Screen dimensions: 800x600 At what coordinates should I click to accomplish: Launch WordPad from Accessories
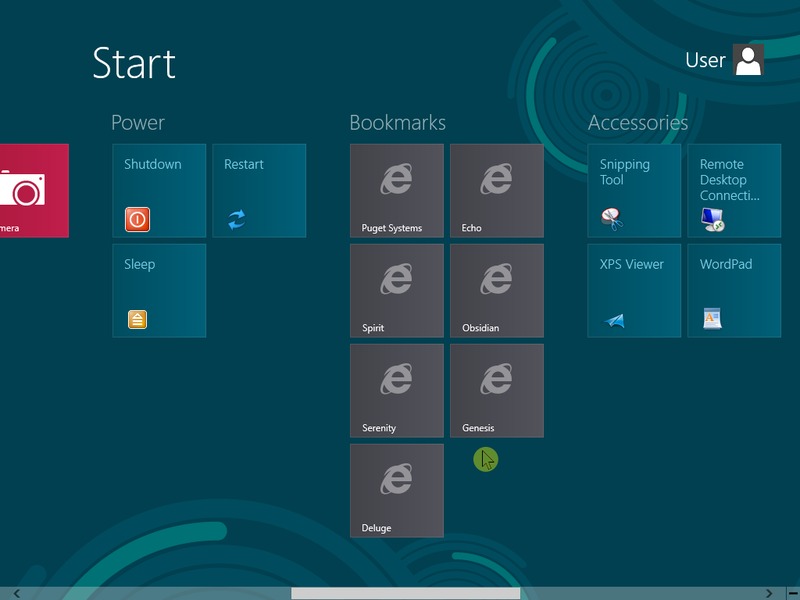tap(734, 290)
